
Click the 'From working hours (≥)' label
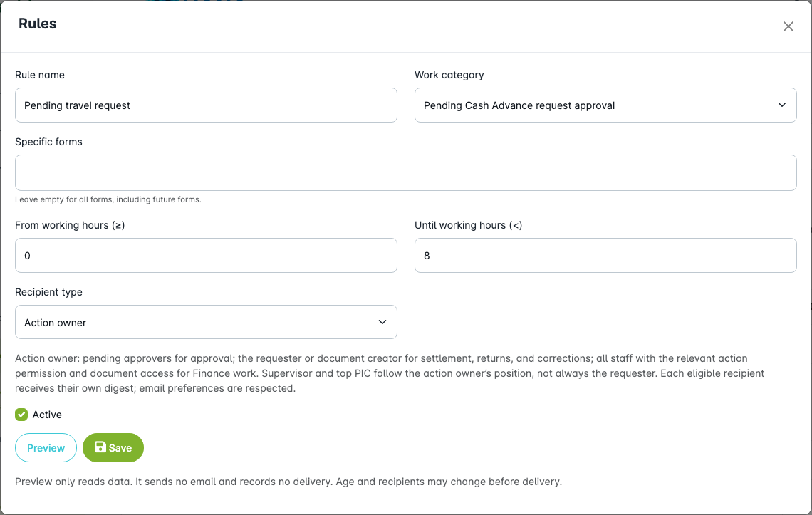70,225
